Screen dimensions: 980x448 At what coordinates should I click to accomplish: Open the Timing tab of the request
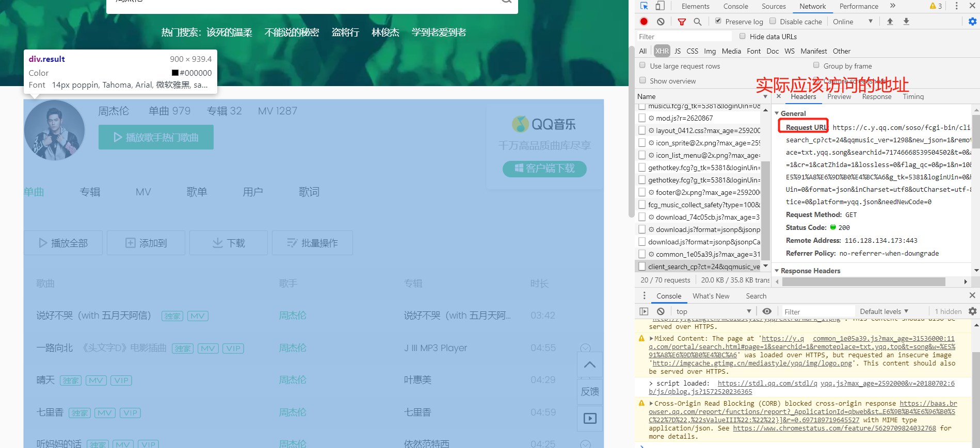[x=913, y=96]
